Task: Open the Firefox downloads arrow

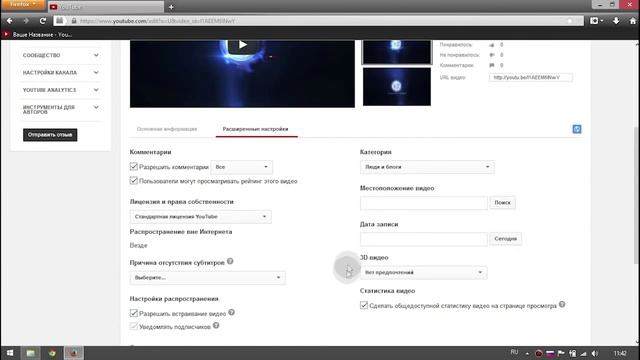Action: point(616,21)
